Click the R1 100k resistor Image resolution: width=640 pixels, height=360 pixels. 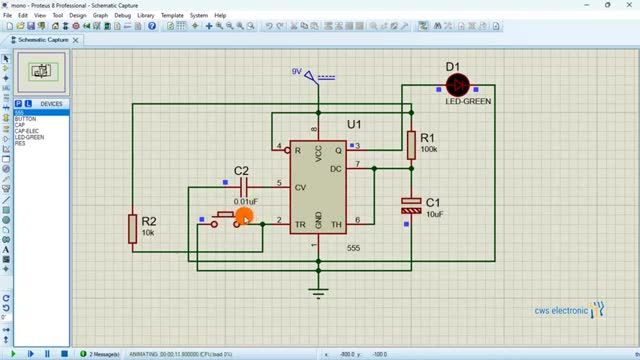point(411,145)
